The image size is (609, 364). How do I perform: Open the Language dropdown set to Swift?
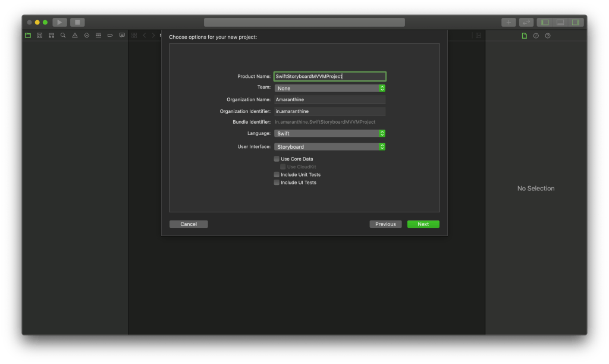329,133
